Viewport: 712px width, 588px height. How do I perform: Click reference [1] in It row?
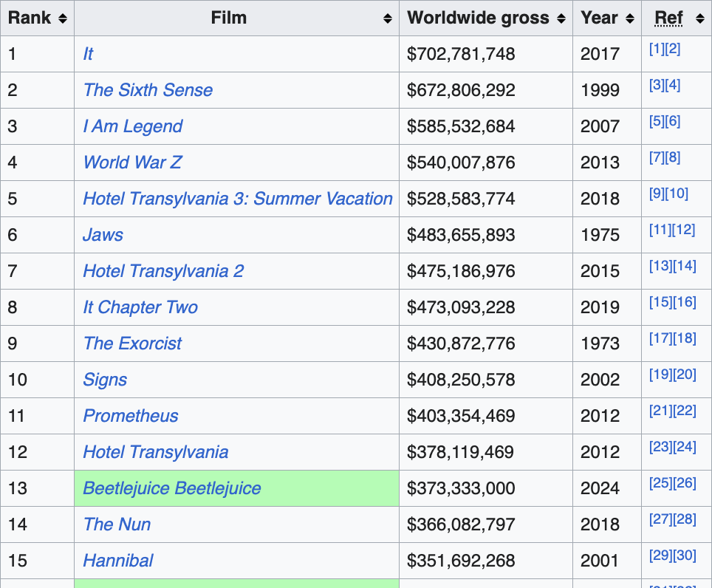click(x=657, y=49)
